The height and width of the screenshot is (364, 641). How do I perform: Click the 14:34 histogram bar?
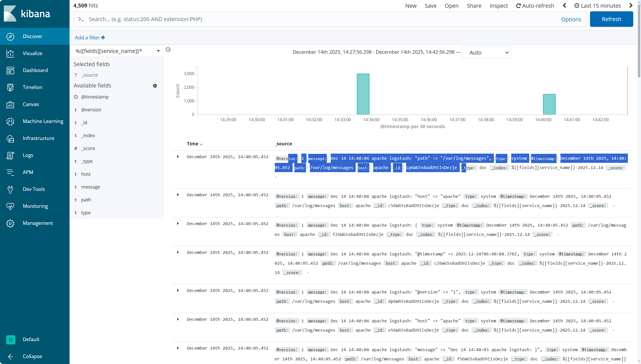(363, 94)
